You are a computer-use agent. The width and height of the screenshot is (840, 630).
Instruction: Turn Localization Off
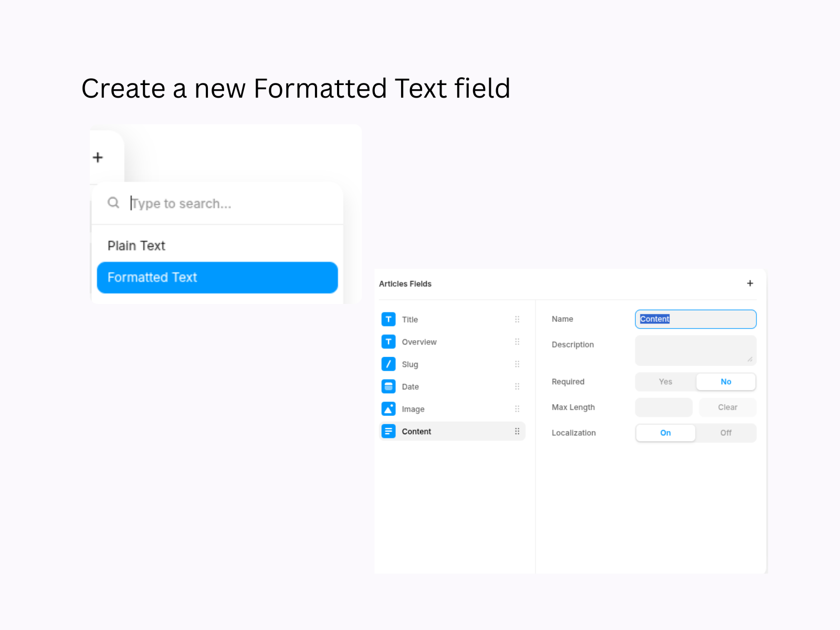726,433
